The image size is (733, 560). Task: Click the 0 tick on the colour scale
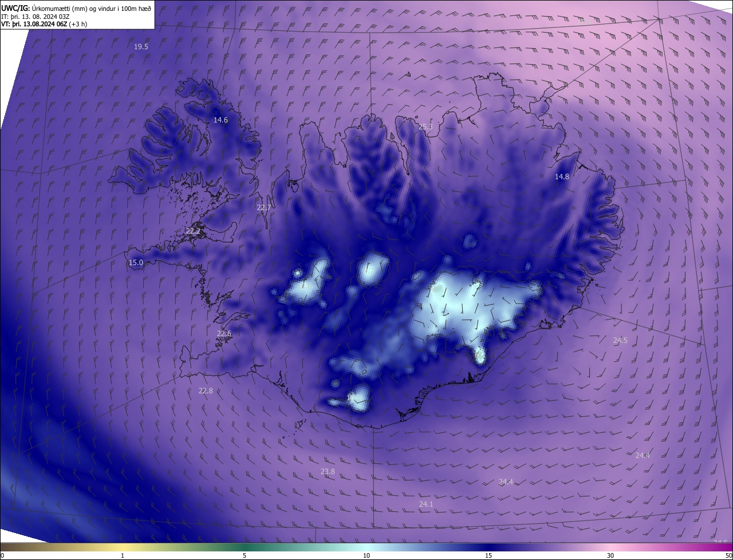tap(2, 556)
